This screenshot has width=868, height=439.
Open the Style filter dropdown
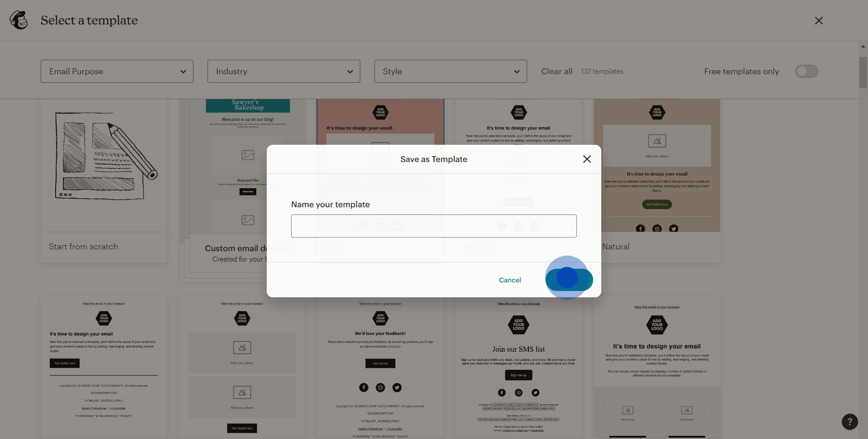click(x=450, y=72)
